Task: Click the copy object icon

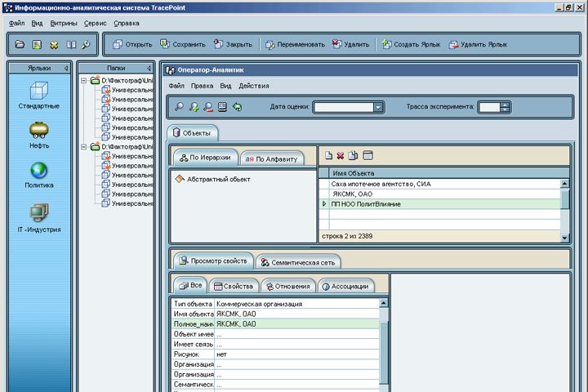Action: 353,155
